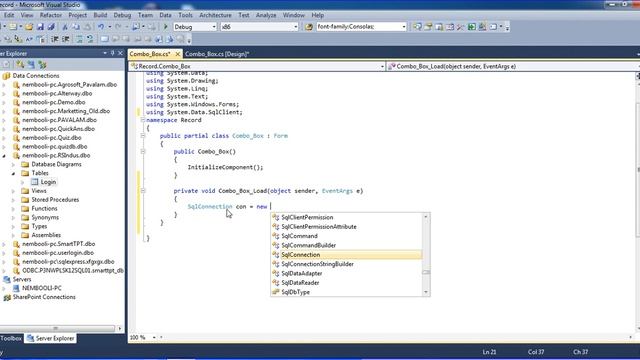This screenshot has height=360, width=640.
Task: Select SharePoint Connections node
Action: pos(44,297)
